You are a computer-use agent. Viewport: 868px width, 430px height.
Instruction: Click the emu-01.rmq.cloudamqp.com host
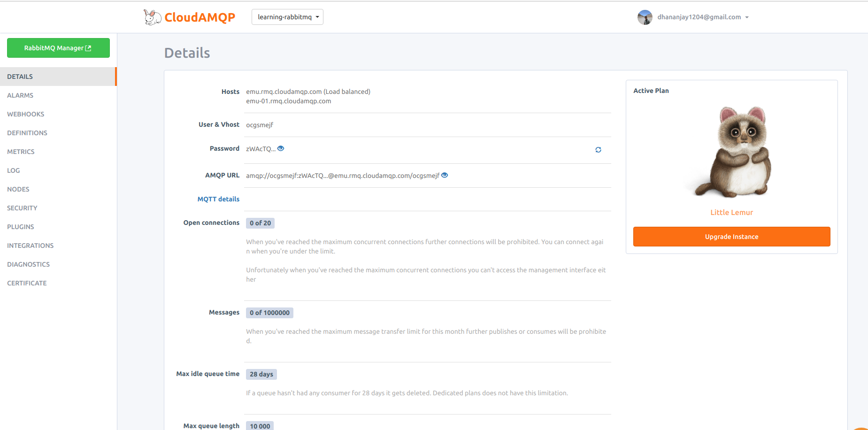[289, 101]
